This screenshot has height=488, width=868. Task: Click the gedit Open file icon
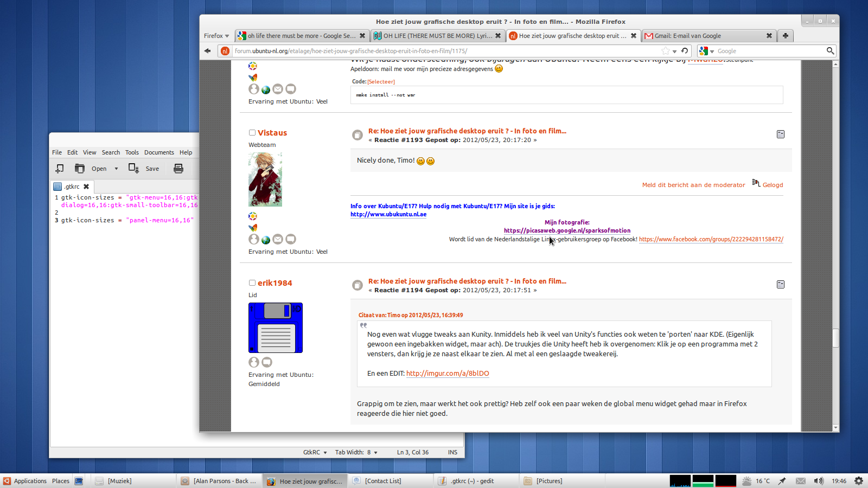tap(80, 169)
